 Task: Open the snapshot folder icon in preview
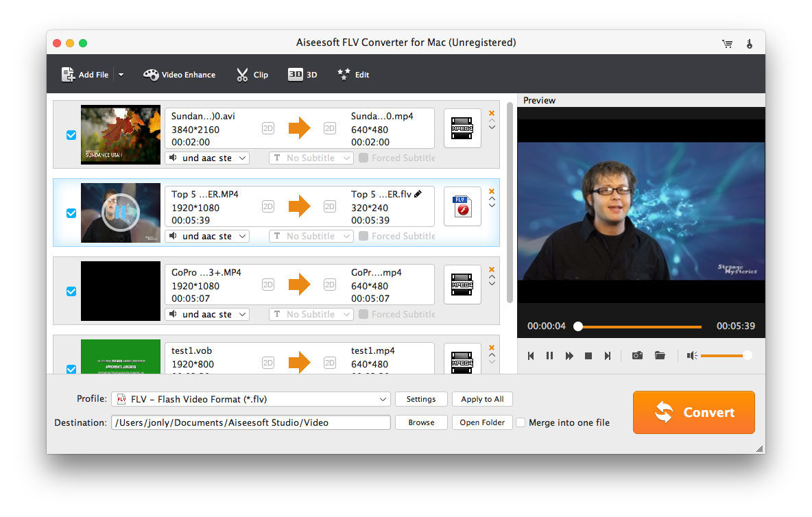click(660, 355)
